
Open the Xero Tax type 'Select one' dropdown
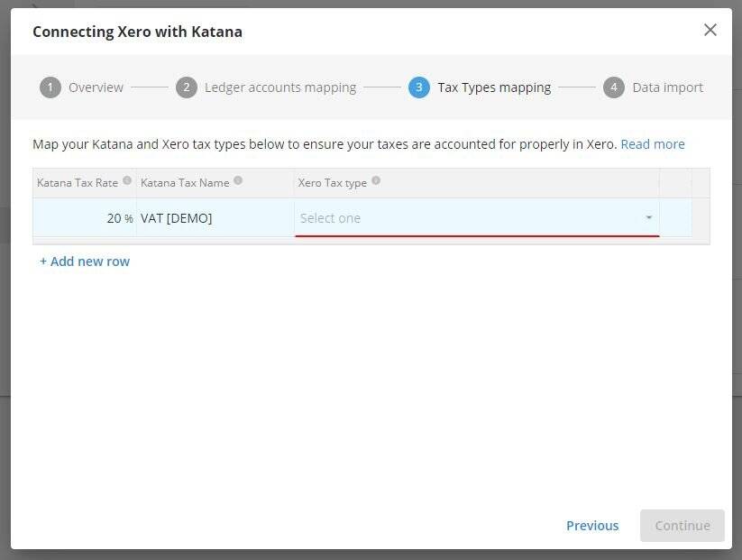click(x=477, y=217)
